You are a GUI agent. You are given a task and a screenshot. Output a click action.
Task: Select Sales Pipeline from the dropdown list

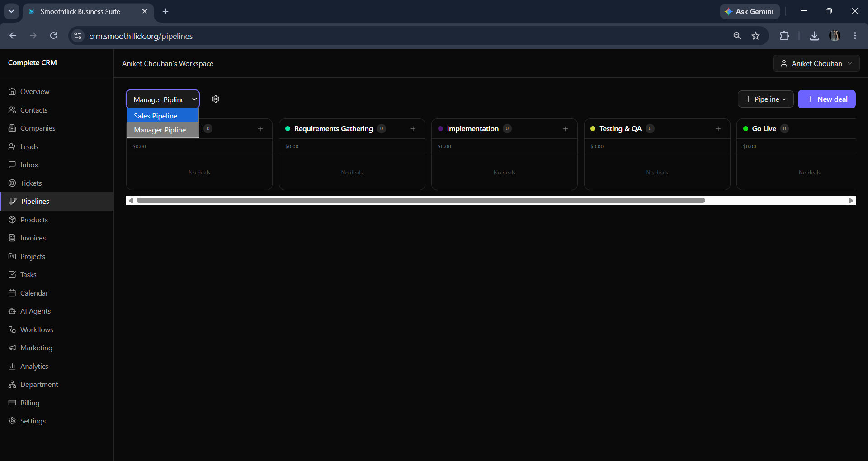point(163,116)
